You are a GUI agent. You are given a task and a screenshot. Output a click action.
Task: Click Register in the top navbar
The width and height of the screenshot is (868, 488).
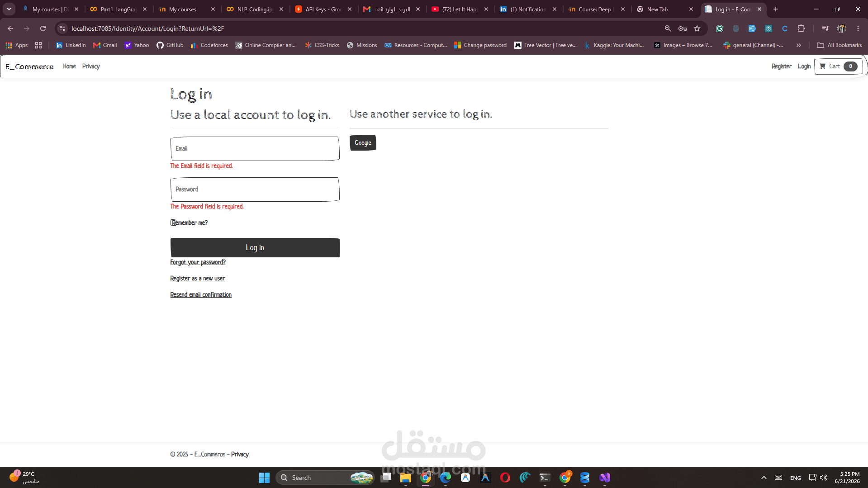coord(782,66)
